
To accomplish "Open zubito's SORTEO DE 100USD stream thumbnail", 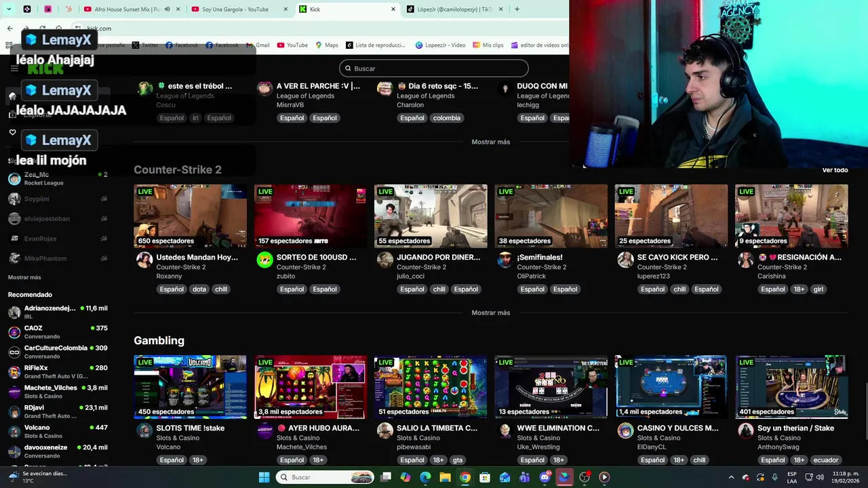I will pos(311,216).
